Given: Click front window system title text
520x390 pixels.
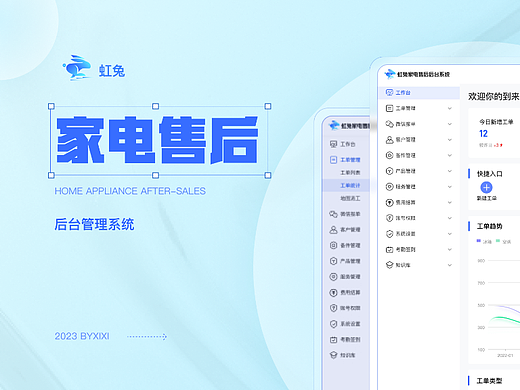Looking at the screenshot, I should 423,74.
